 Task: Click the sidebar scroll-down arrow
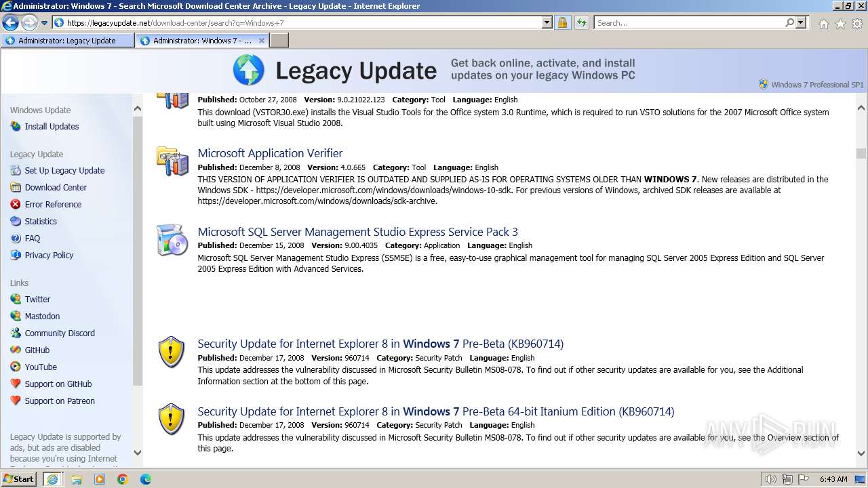tap(138, 452)
